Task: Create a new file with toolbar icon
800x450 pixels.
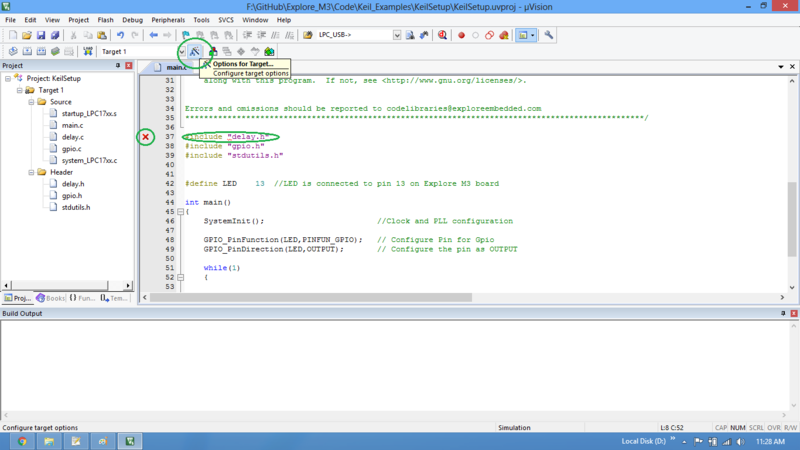Action: tap(13, 35)
